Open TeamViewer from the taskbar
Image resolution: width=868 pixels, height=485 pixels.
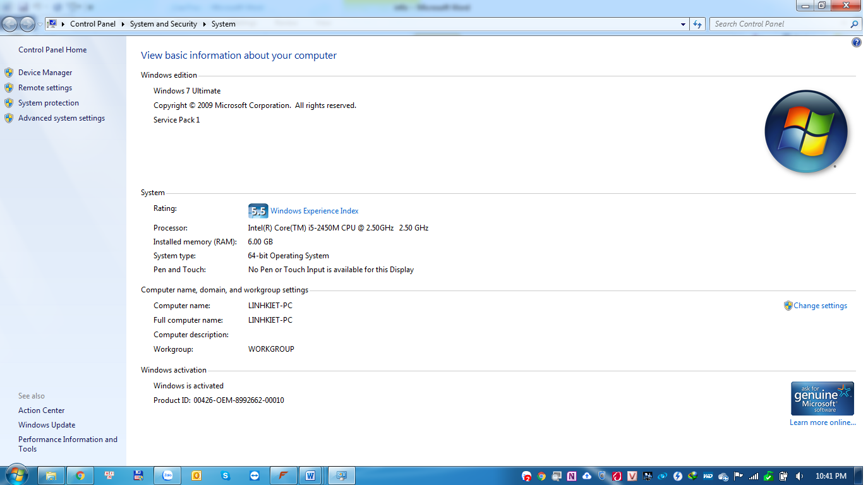click(255, 476)
